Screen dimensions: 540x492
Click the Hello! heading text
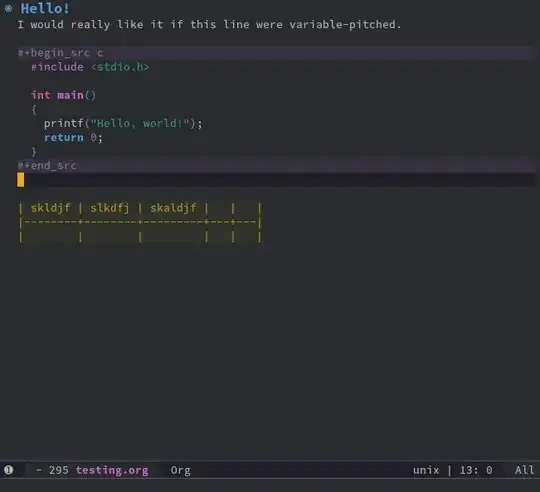pos(45,8)
